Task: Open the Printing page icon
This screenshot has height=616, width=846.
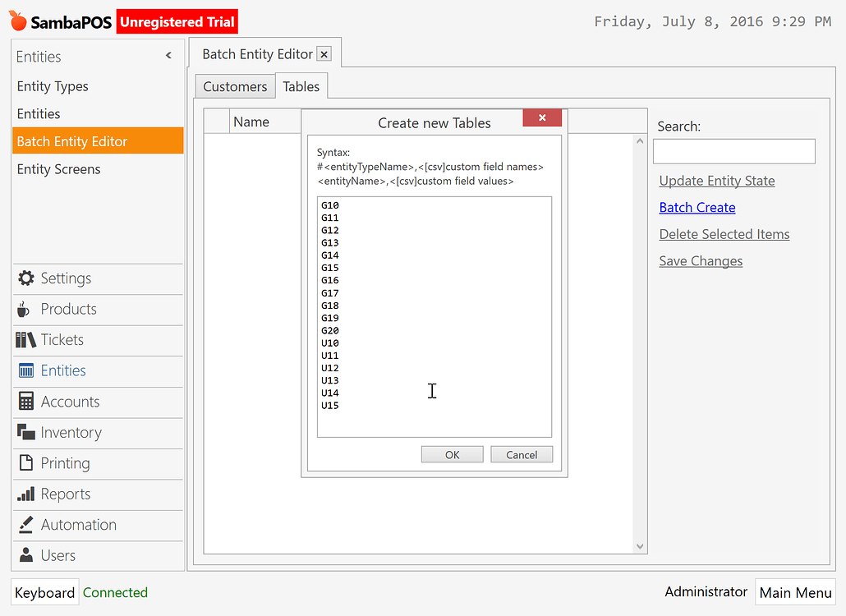Action: point(25,463)
